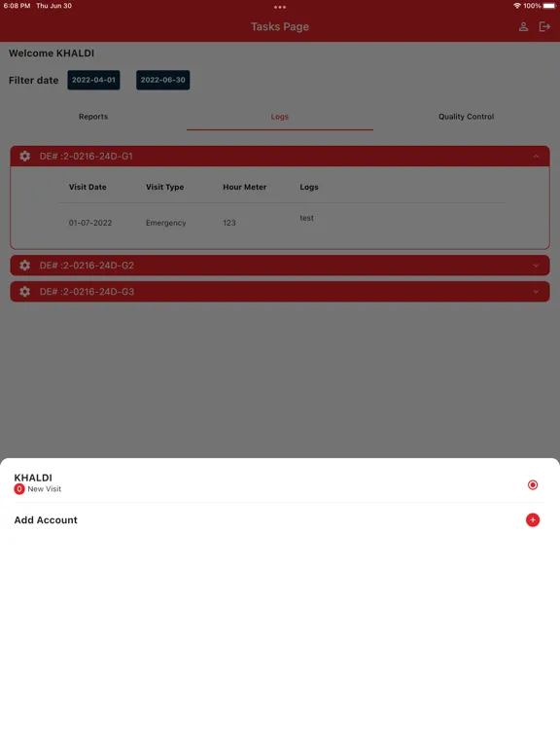Screen dimensions: 560x747
Task: Tap DE# :2-0216-24D-G2 header title
Action: coord(87,265)
